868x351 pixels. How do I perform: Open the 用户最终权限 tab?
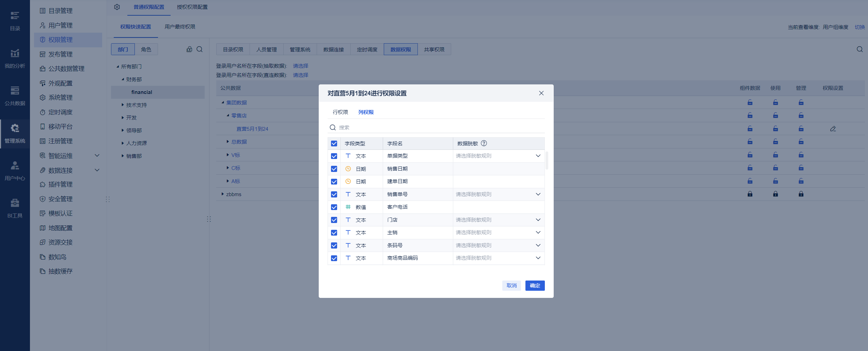pos(180,27)
